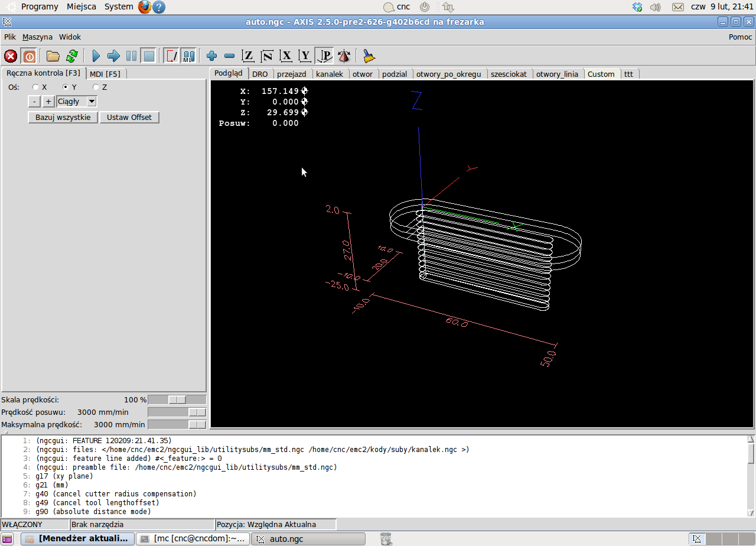Open the mail indicator in top panel
The width and height of the screenshot is (756, 546).
coord(678,7)
